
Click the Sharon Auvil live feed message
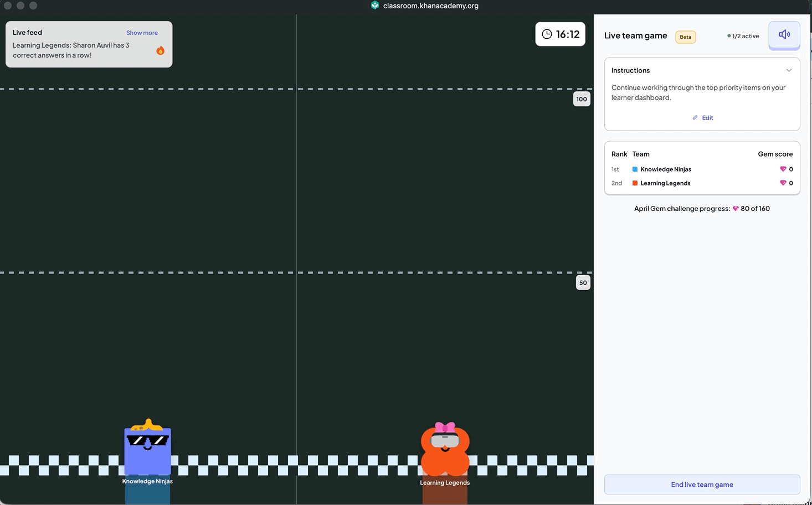coord(71,50)
